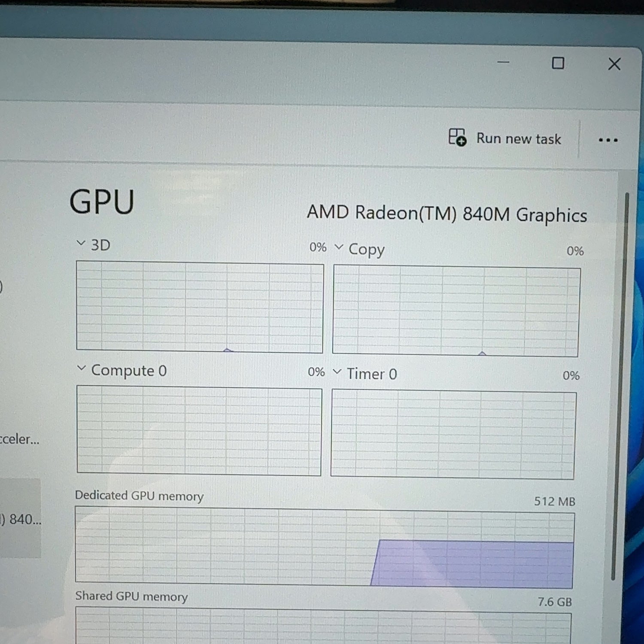Click the Run new task icon

click(458, 137)
